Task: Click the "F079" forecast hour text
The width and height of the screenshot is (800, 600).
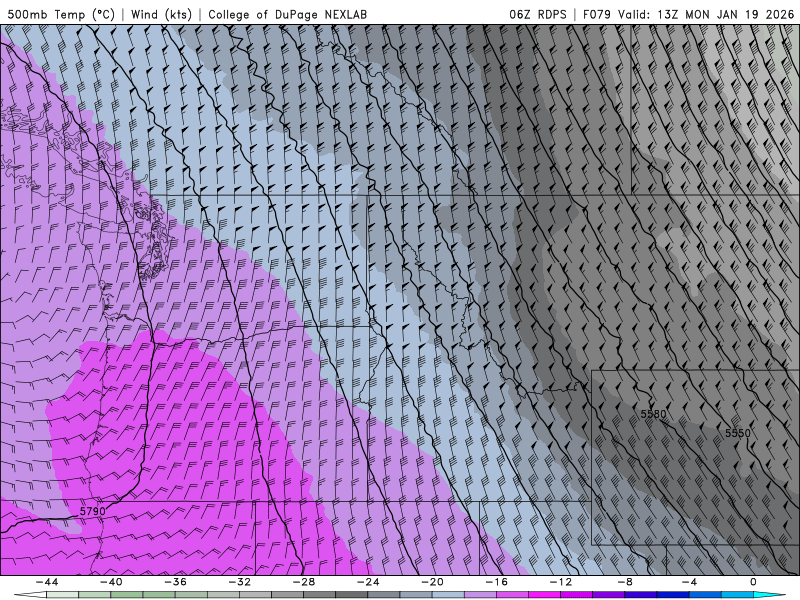Action: coord(596,14)
